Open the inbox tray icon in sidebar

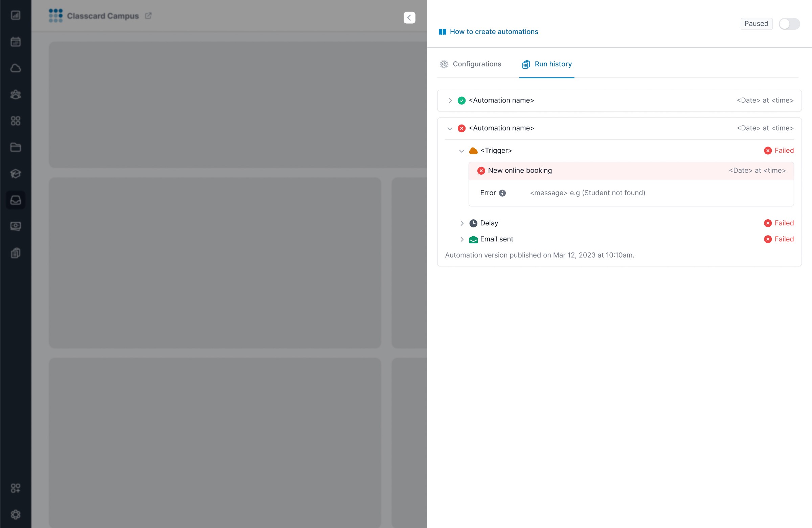16,200
